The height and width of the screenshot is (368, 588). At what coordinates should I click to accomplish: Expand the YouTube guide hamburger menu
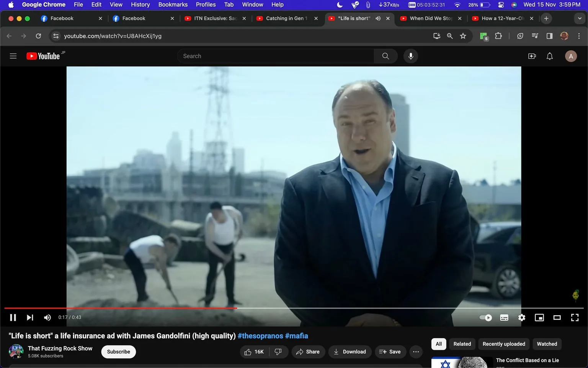click(13, 56)
